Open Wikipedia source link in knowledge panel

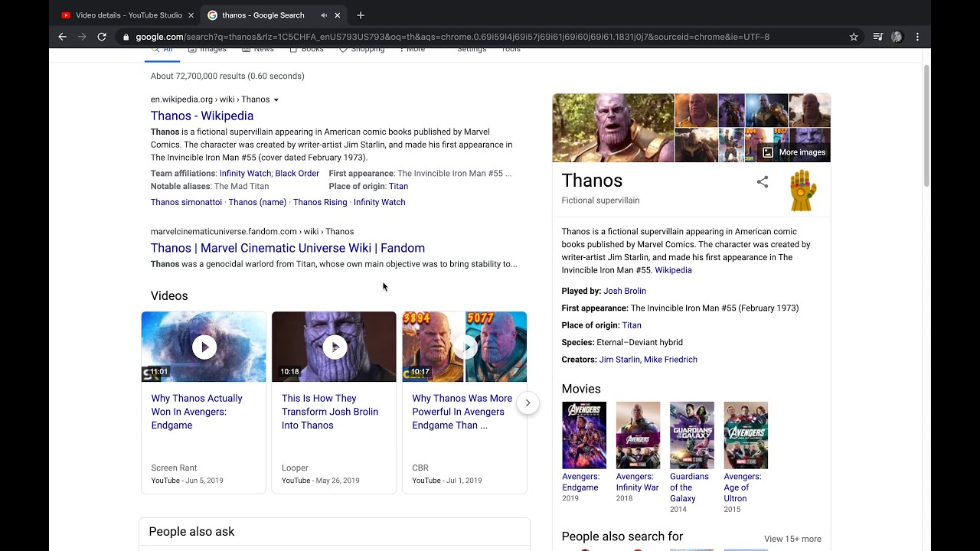[673, 270]
